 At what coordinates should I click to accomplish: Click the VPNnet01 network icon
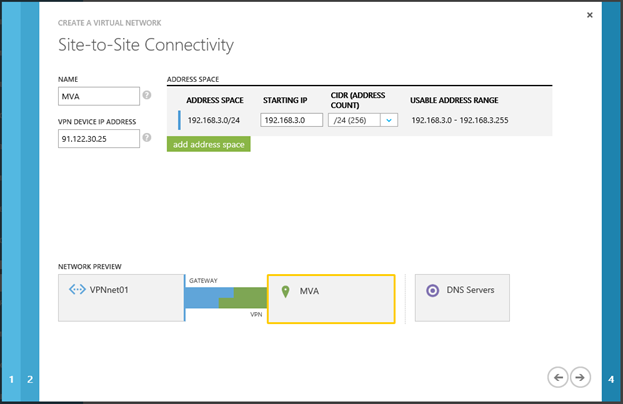(77, 291)
